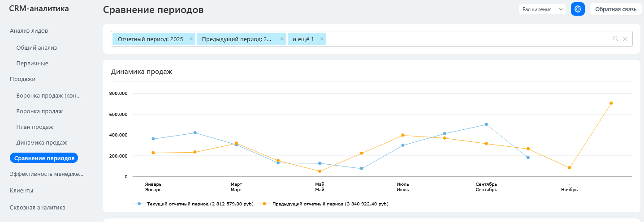Open the 'Динамика продаж' sidebar link

42,143
